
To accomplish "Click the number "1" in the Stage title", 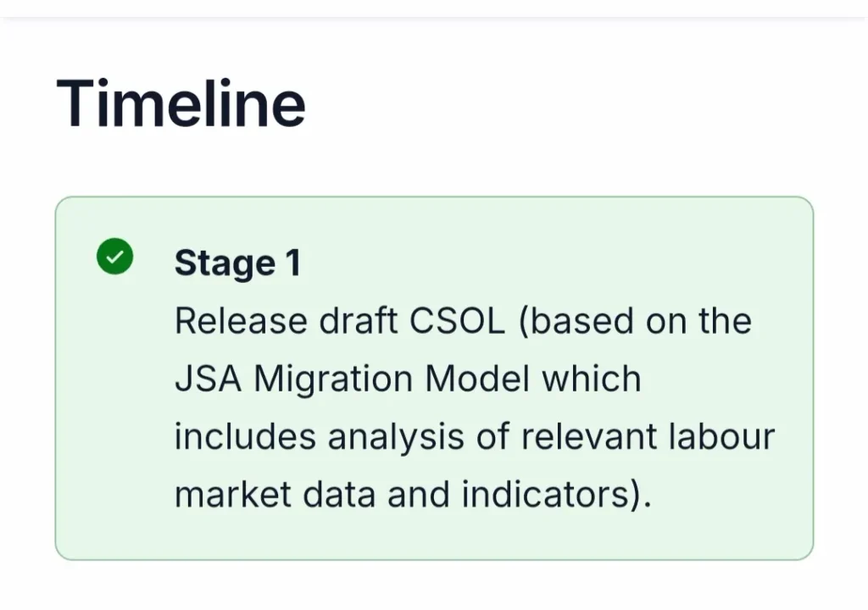I will pos(292,263).
